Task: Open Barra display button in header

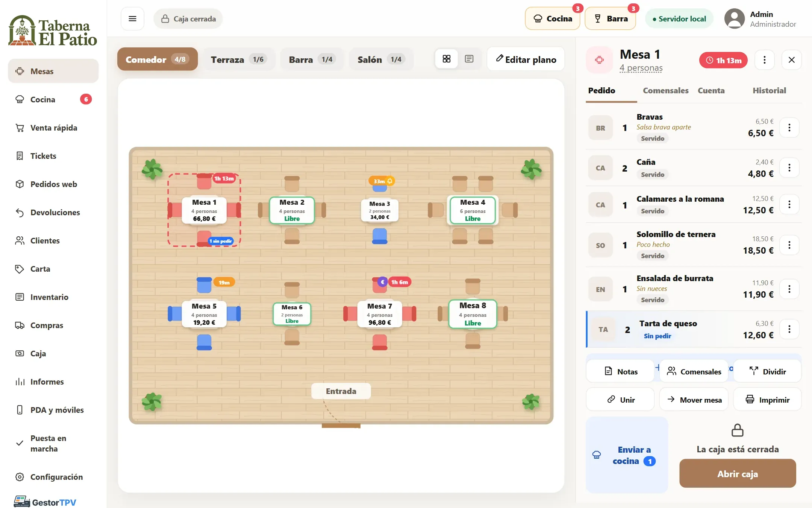Action: (x=610, y=18)
